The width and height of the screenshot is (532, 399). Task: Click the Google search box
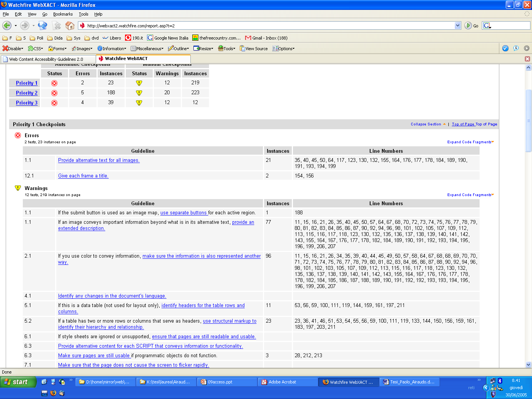(510, 25)
